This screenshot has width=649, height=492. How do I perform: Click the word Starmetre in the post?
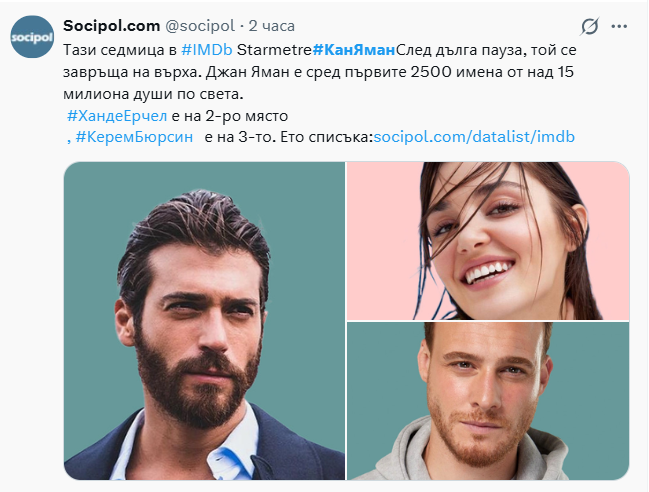(x=274, y=50)
